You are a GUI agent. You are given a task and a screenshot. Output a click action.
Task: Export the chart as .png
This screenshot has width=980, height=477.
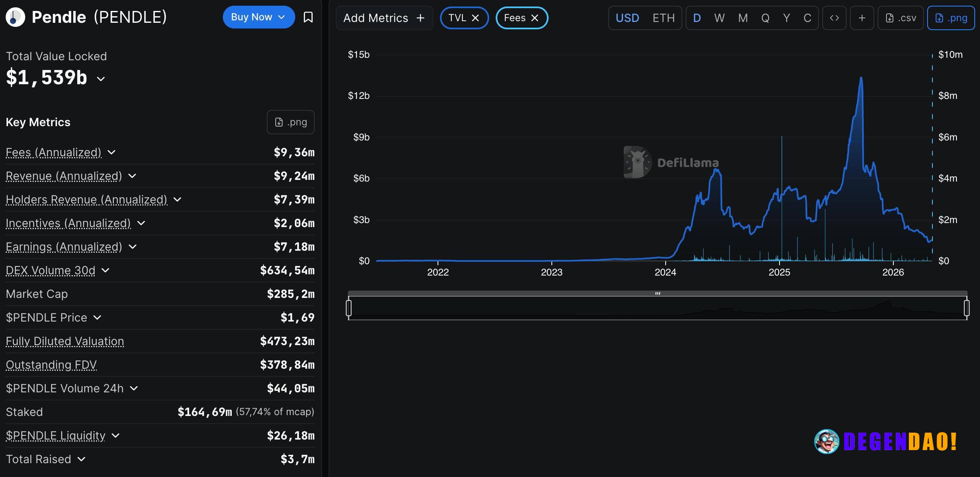(x=951, y=18)
